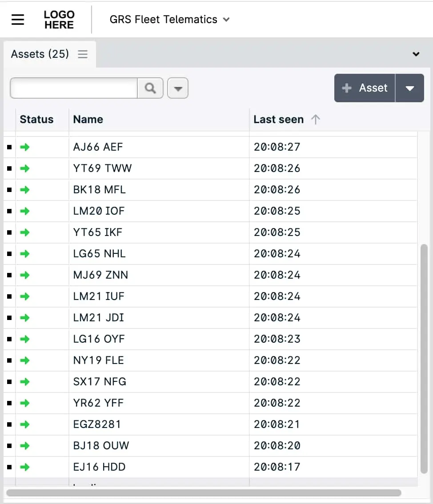Click the green arrow status icon for AJ66 AEF
The height and width of the screenshot is (504, 433).
tap(25, 147)
